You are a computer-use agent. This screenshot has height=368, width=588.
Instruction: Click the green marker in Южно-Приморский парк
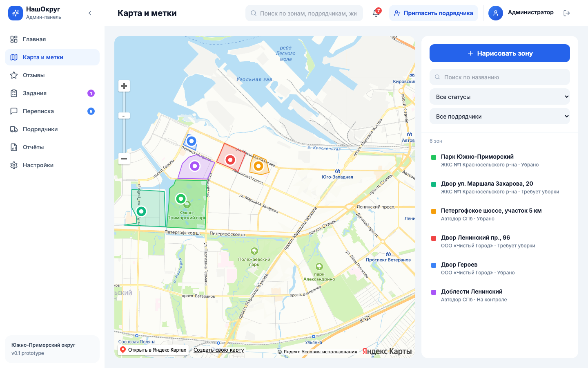180,199
